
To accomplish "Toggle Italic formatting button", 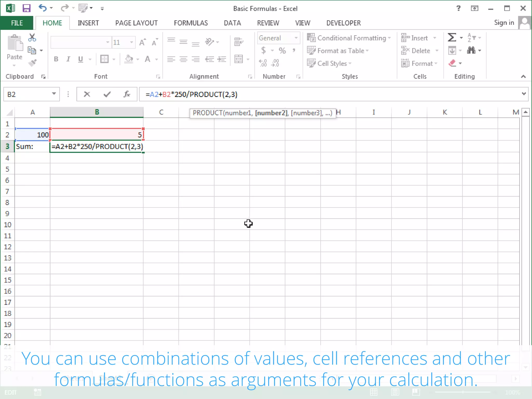I will (68, 59).
